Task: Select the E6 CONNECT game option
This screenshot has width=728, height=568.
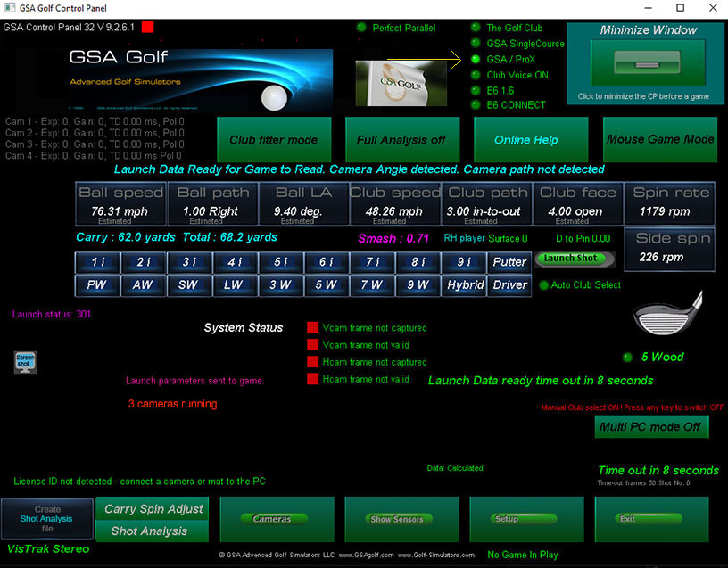Action: (x=476, y=105)
